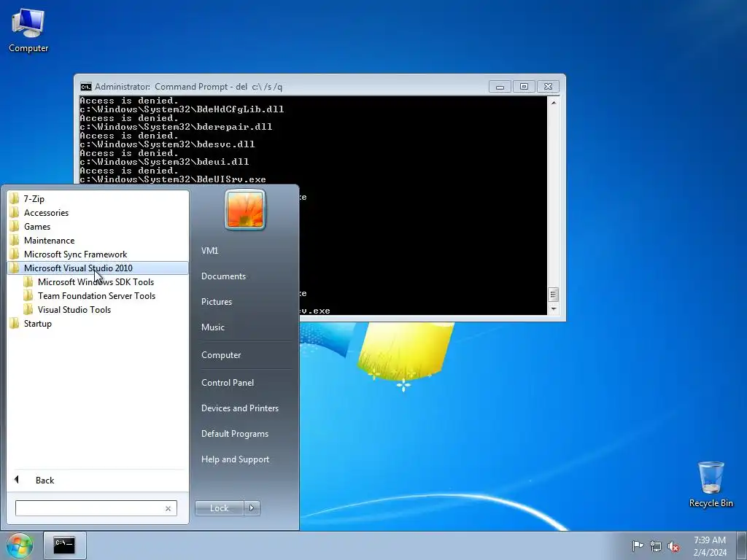The width and height of the screenshot is (747, 560).
Task: Clear the Start menu search box
Action: (169, 508)
